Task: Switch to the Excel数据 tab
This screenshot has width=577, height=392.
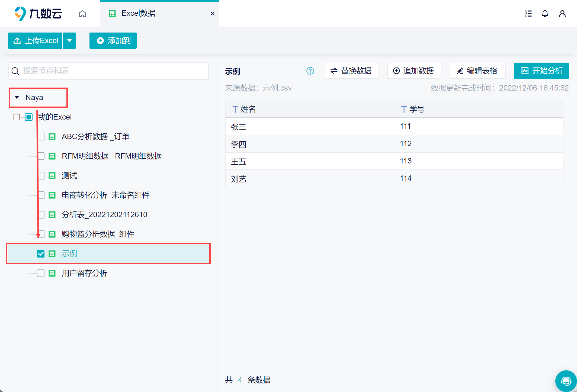Action: point(138,14)
